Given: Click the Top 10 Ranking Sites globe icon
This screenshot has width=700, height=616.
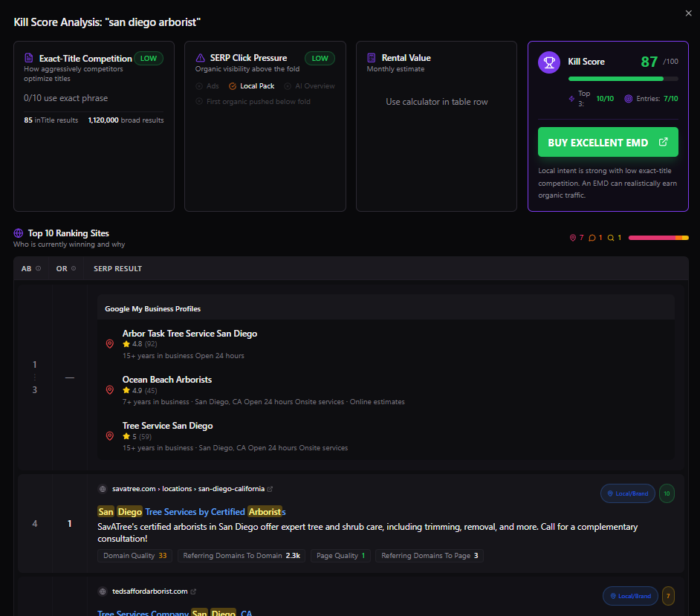Looking at the screenshot, I should [18, 233].
